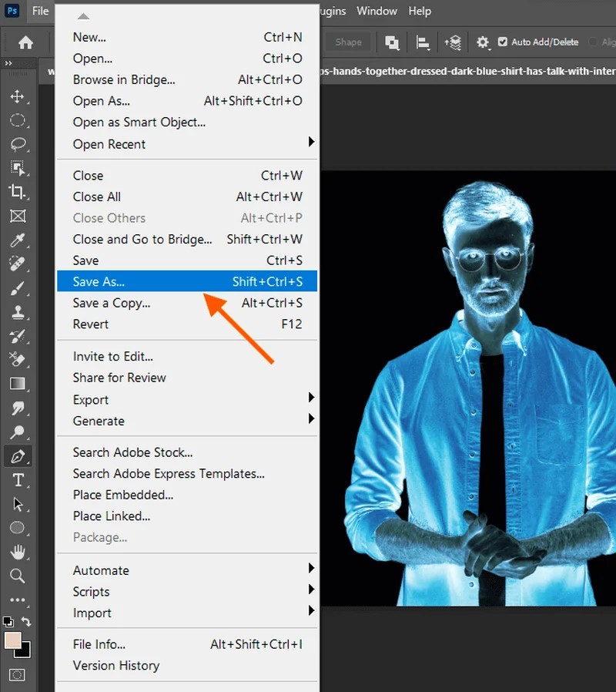Screen dimensions: 616x692
Task: Expand the Import submenu
Action: [311, 610]
